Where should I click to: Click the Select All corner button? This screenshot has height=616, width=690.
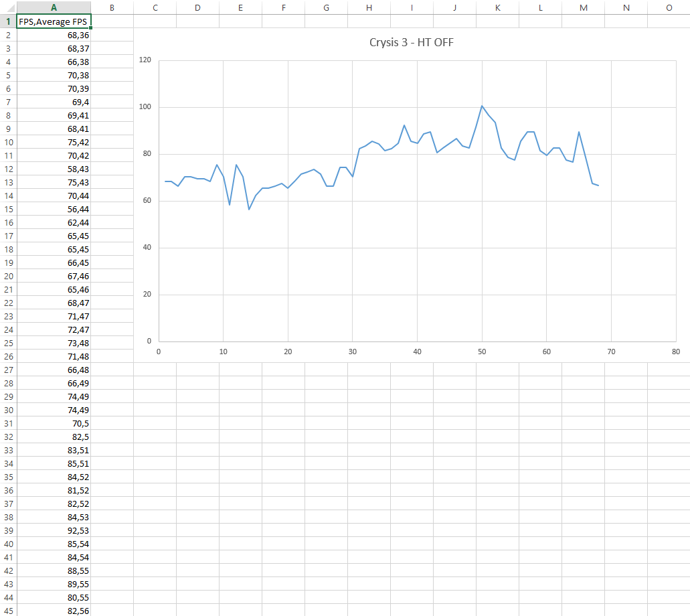click(8, 7)
